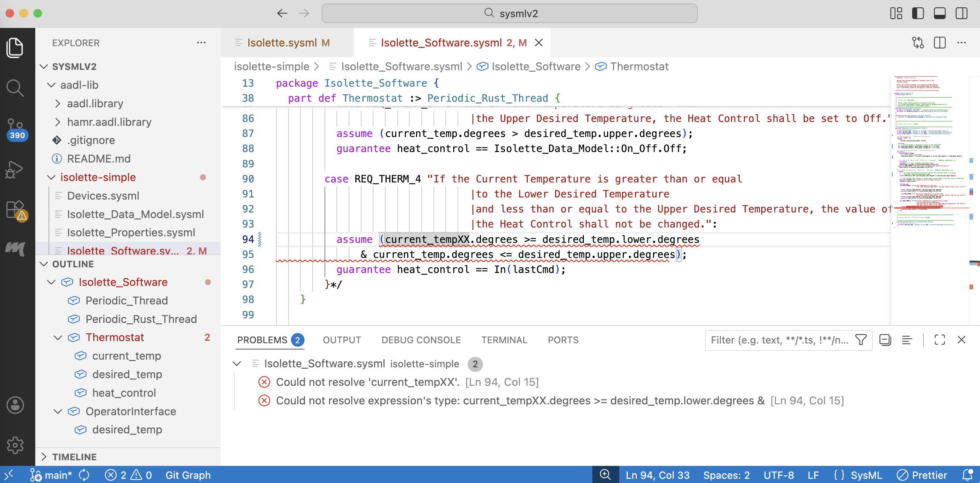
Task: Toggle the bottom panel visibility
Action: click(940, 13)
